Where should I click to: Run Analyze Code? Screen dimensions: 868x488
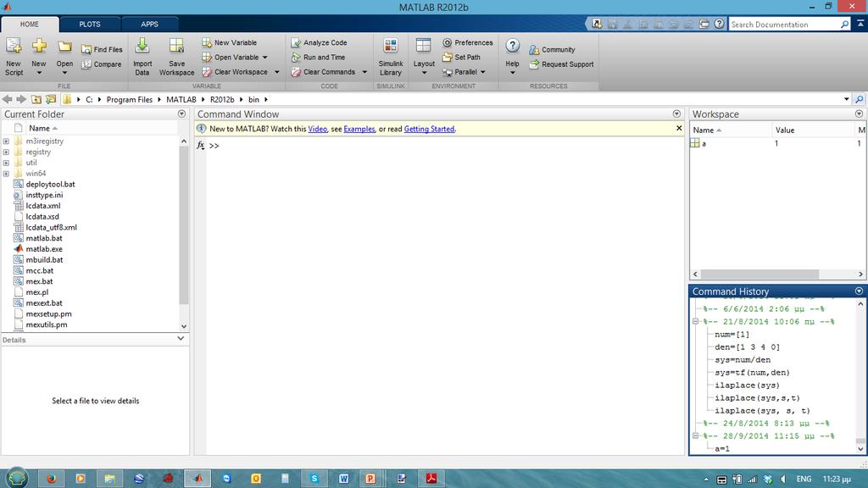click(319, 42)
